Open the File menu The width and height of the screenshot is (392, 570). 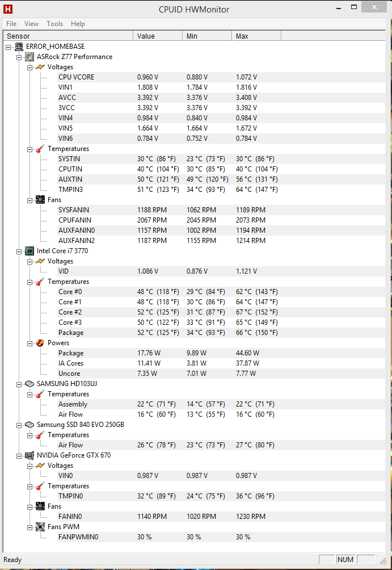coord(11,24)
